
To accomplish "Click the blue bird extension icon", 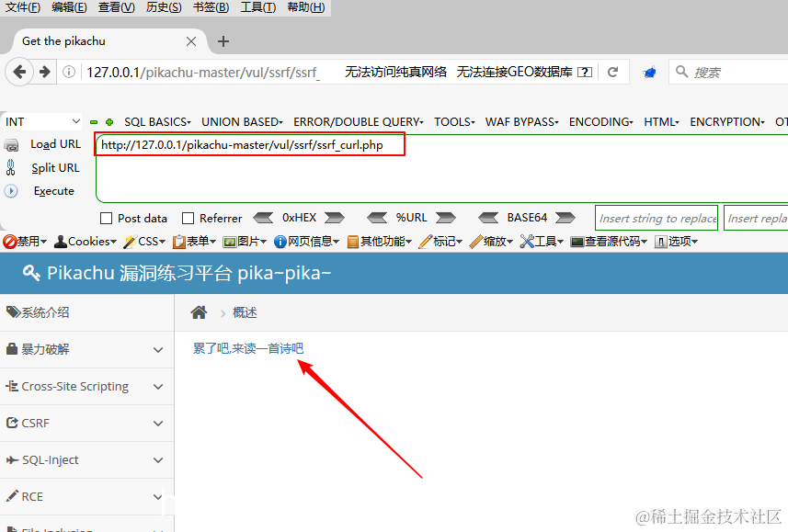I will point(649,73).
